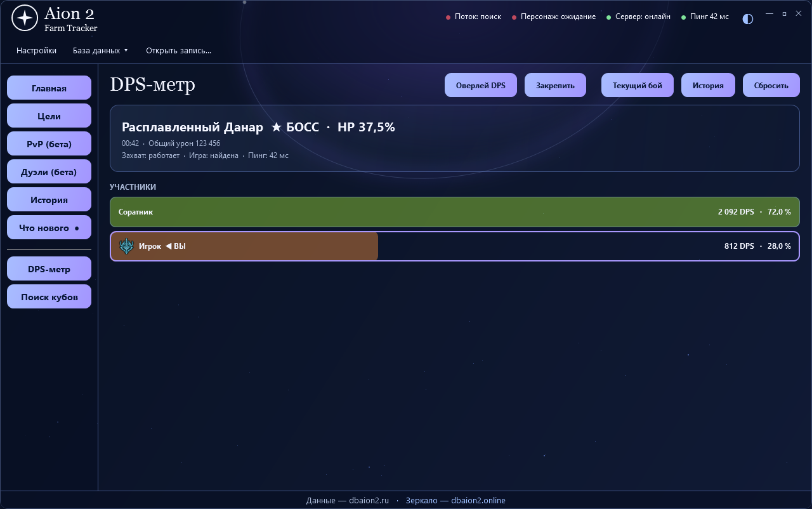Select DPS-метр in the sidebar

click(x=49, y=269)
